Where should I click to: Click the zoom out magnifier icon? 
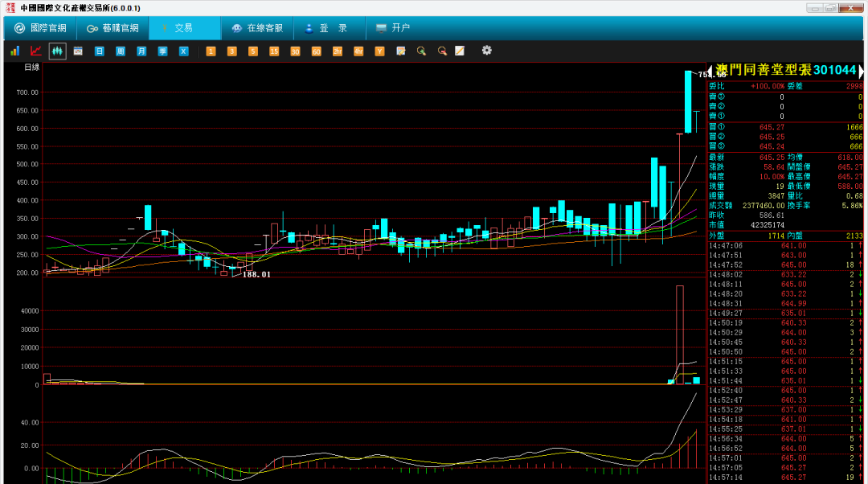coord(442,51)
